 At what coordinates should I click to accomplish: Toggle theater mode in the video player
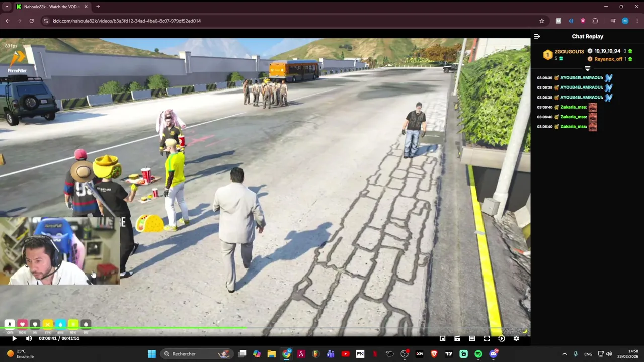[472, 339]
